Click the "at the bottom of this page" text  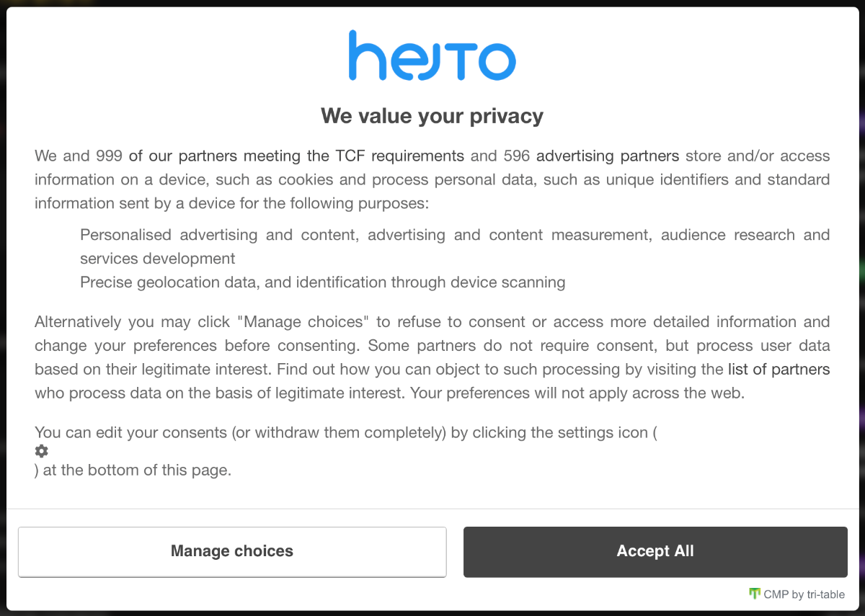coord(137,470)
